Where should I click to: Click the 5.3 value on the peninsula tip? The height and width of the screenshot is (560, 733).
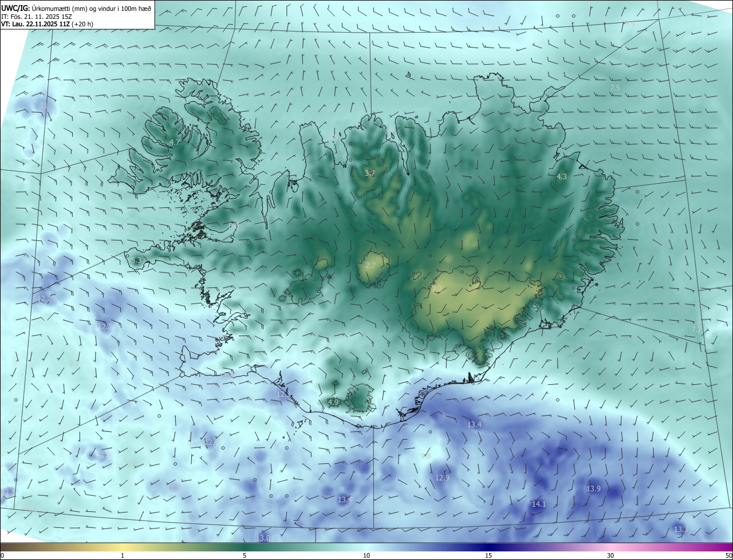click(x=136, y=261)
